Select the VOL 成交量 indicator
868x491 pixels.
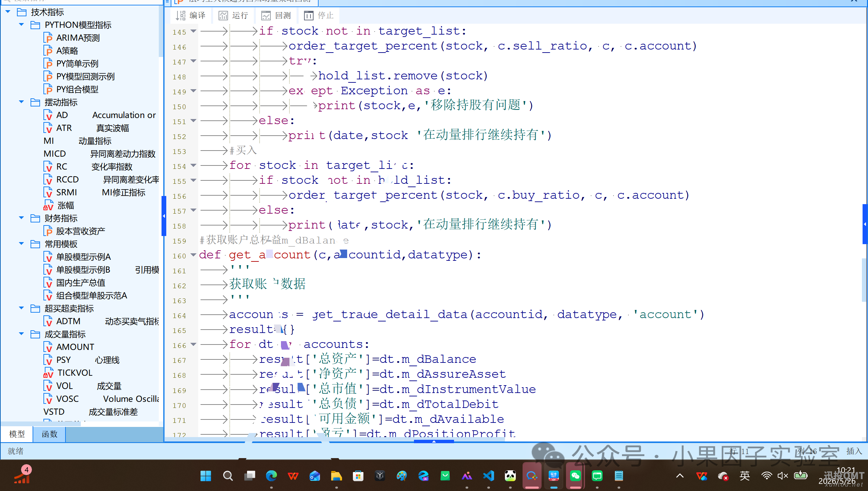pyautogui.click(x=83, y=386)
